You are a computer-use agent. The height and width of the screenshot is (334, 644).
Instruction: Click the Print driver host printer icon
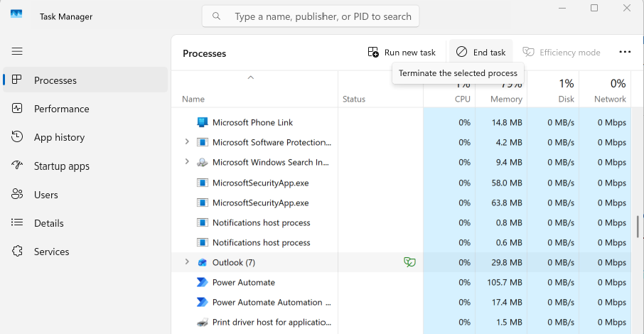(202, 322)
